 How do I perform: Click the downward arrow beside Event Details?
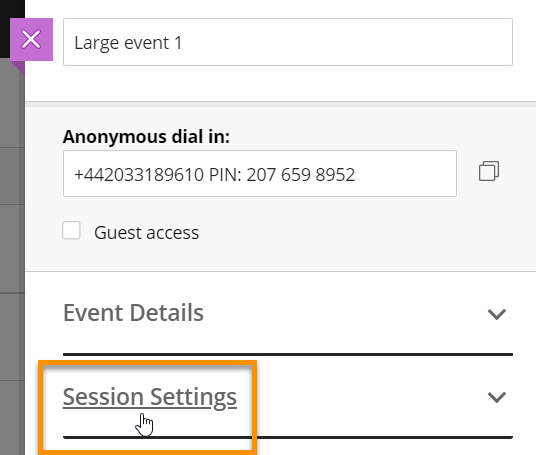point(496,314)
